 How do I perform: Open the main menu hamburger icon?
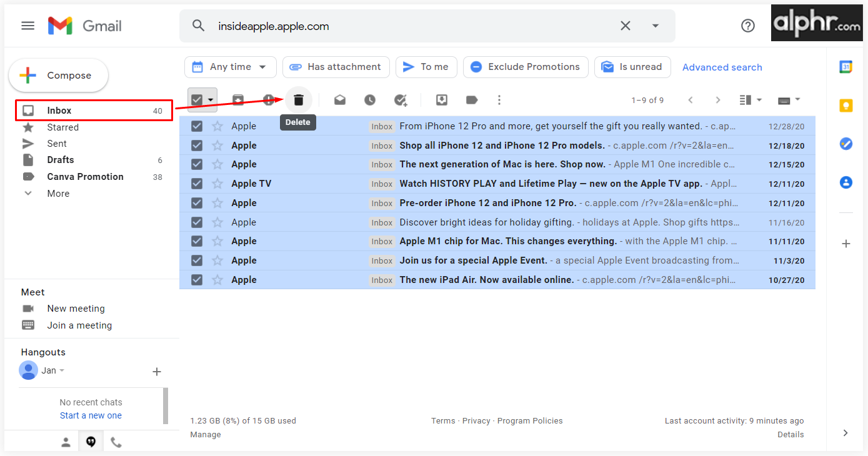click(27, 26)
